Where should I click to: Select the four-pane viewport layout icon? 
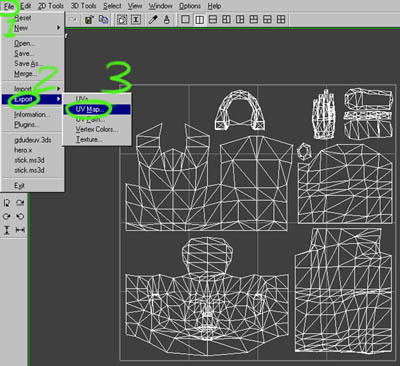tap(281, 20)
